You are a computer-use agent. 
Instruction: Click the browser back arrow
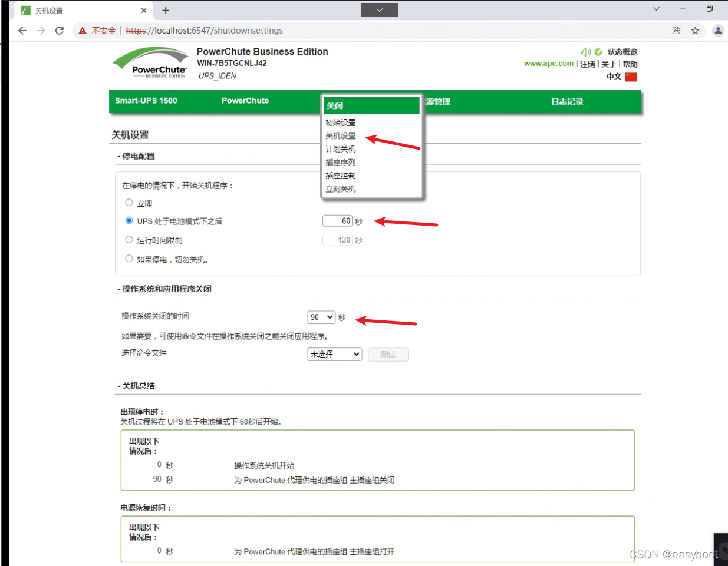[22, 31]
